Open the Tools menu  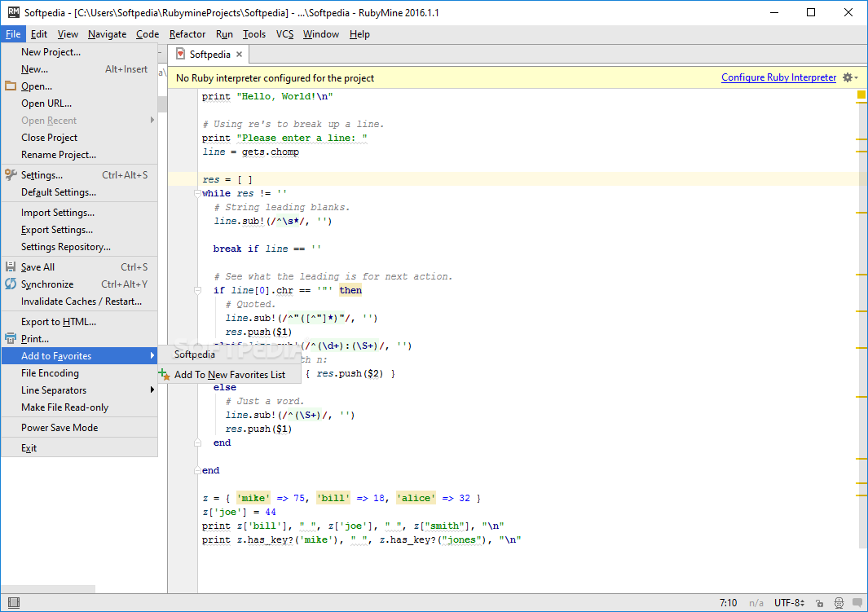[254, 34]
